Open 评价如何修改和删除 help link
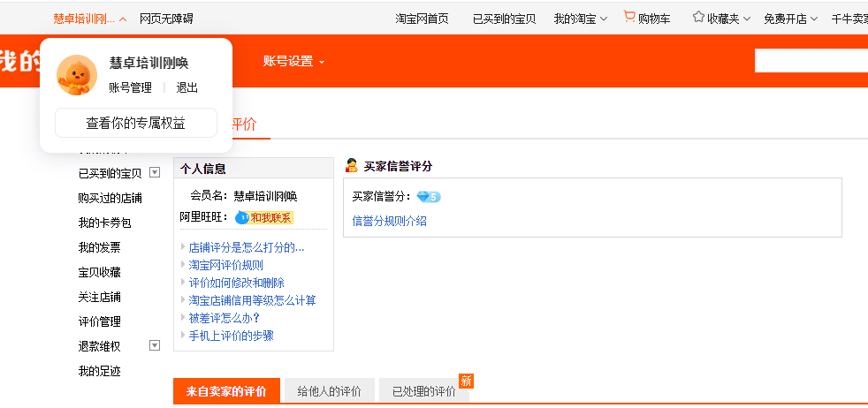Screen dimensions: 868x408 pos(236,283)
